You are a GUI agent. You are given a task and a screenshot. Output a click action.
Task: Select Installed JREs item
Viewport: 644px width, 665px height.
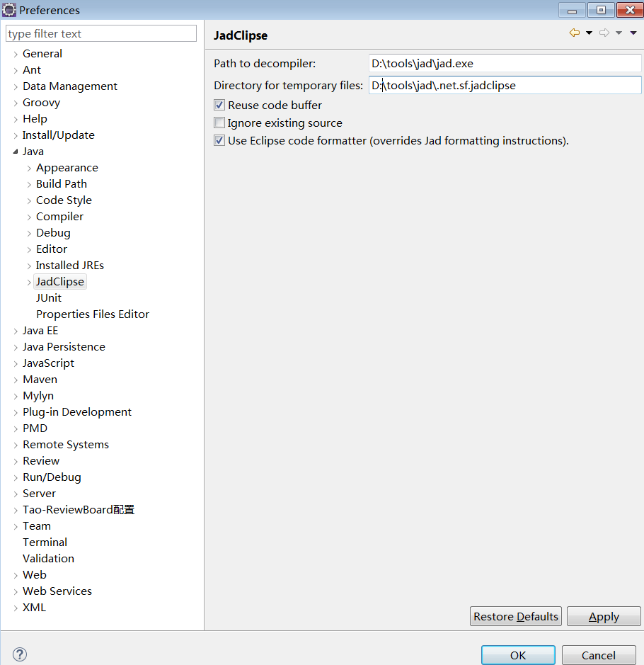[x=70, y=265]
